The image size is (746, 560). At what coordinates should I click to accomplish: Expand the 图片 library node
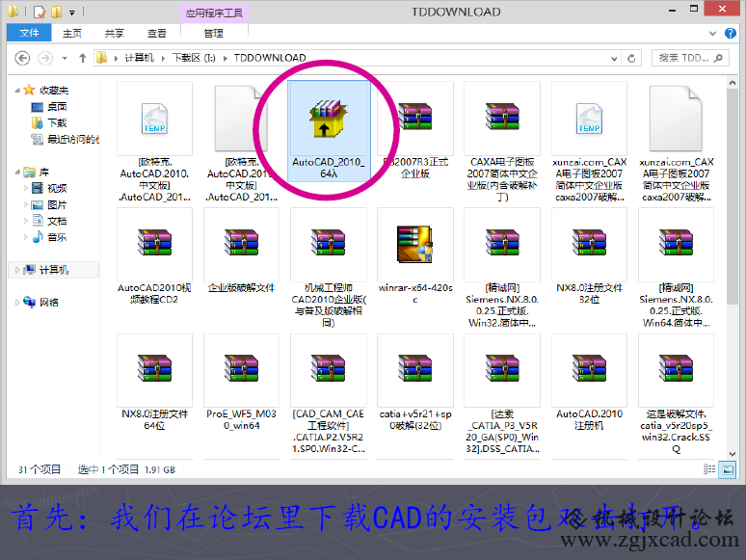click(x=26, y=204)
